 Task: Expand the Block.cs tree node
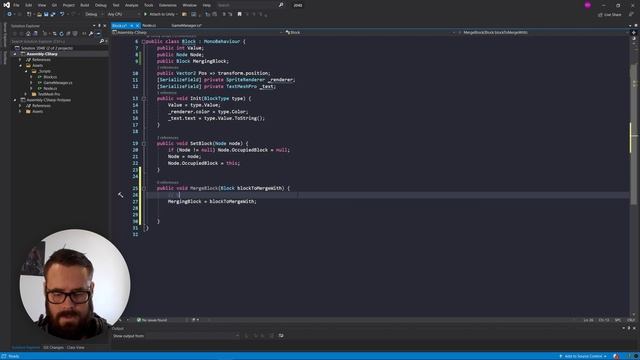31,77
